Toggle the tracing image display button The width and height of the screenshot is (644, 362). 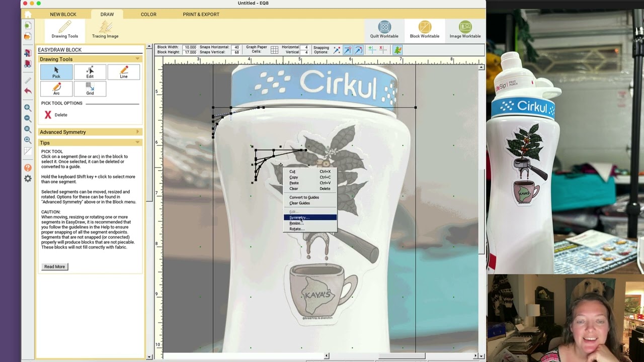tap(397, 50)
